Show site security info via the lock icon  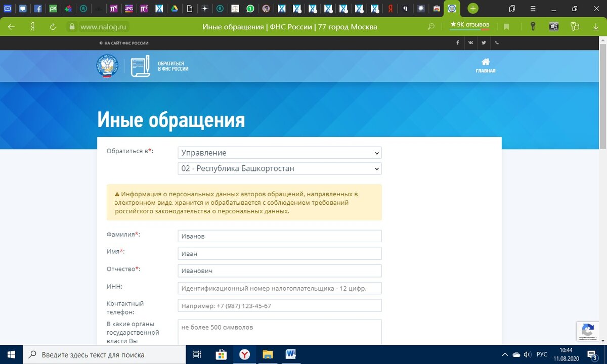tap(72, 27)
